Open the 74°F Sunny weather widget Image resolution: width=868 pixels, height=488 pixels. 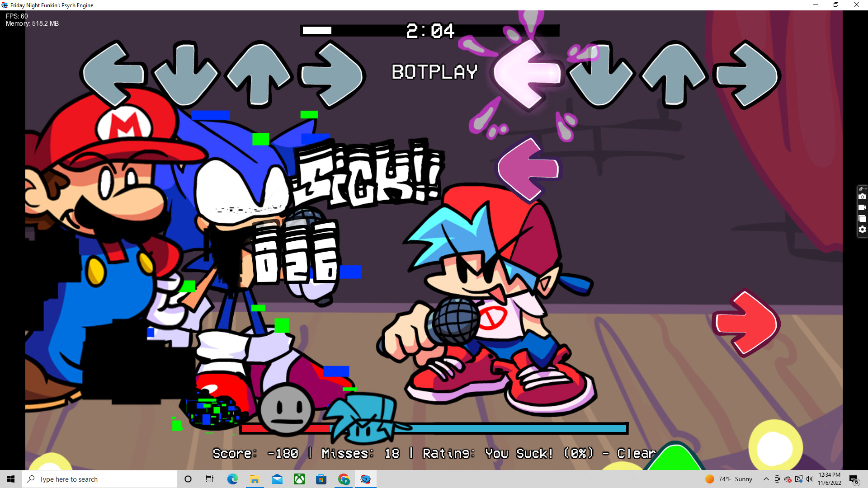pos(728,479)
